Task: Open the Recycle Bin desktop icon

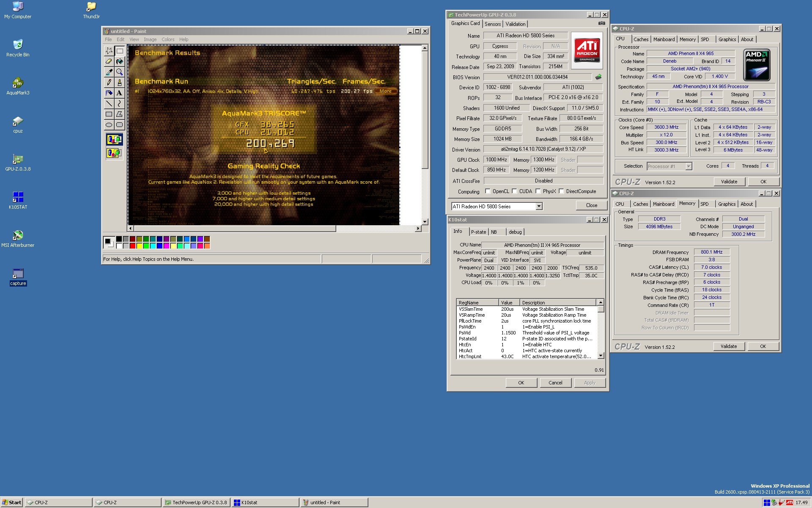Action: click(18, 48)
